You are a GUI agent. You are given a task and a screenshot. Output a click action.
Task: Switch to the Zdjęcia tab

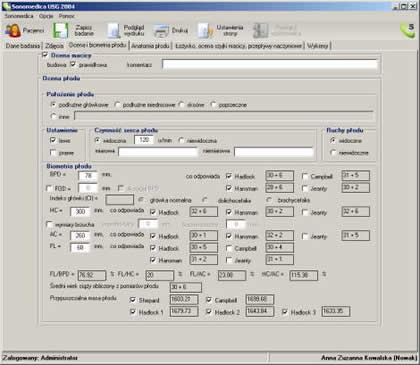54,46
